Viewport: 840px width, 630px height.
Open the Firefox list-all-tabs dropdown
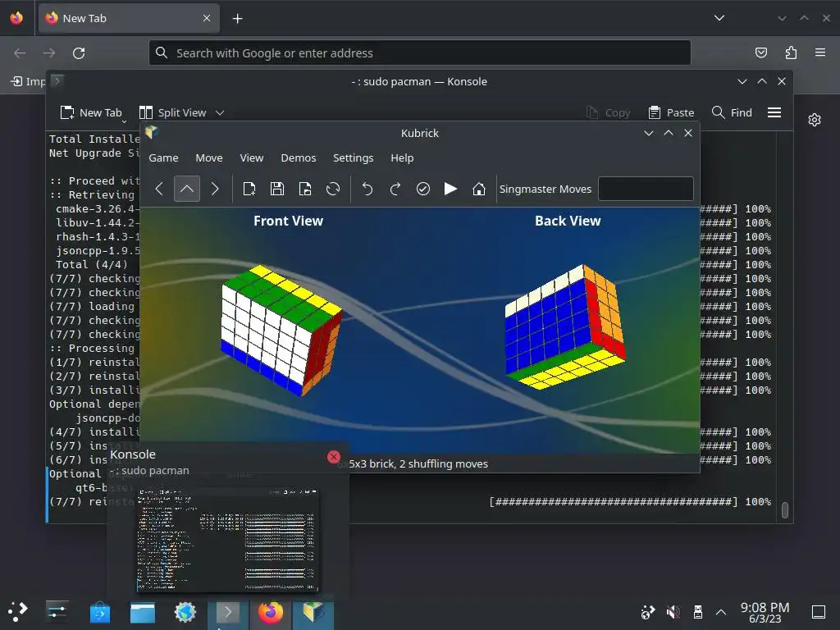coord(719,18)
